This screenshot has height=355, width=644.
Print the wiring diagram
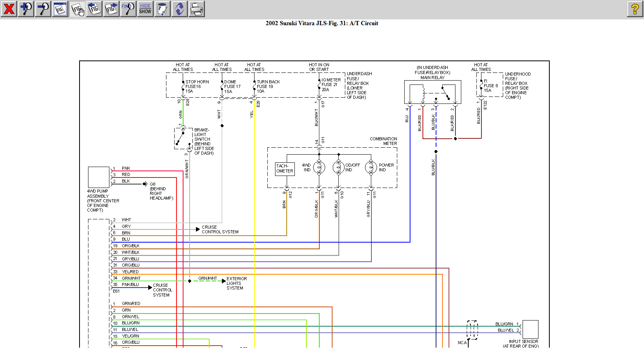(196, 9)
